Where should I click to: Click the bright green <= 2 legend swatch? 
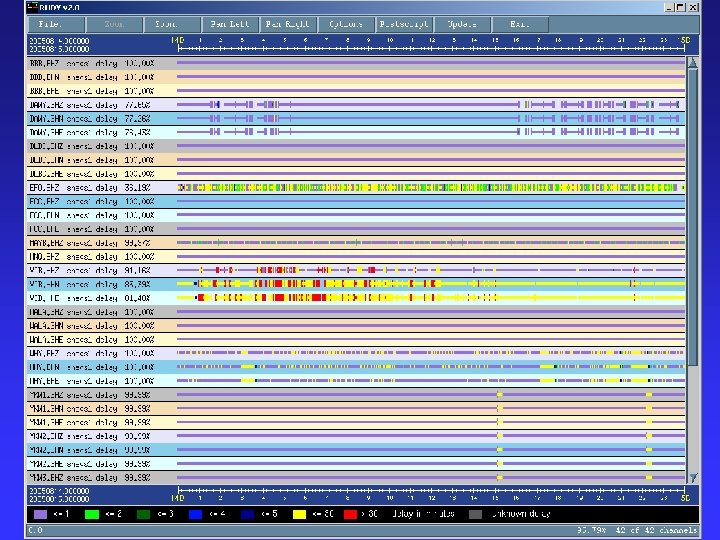92,514
